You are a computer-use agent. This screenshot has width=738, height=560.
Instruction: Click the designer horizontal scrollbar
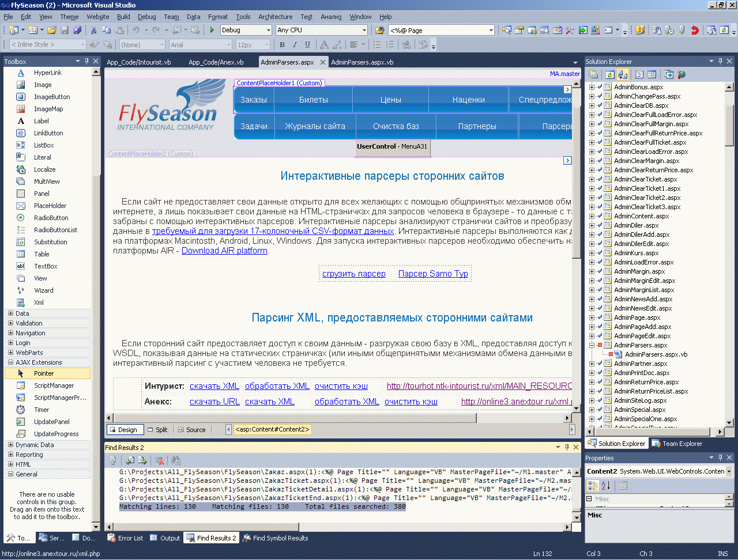pos(294,417)
